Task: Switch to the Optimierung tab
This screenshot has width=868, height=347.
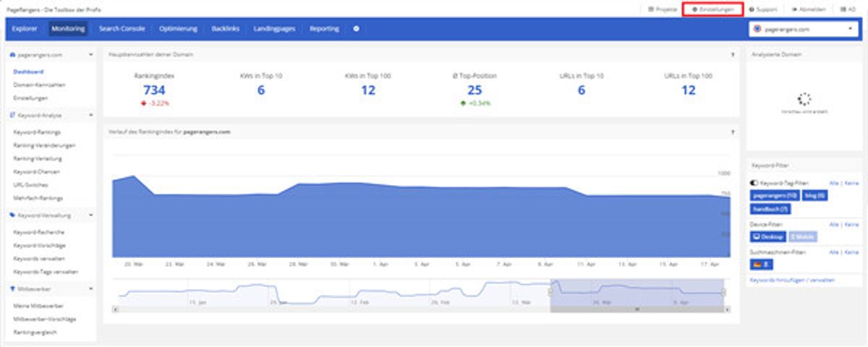Action: point(178,29)
